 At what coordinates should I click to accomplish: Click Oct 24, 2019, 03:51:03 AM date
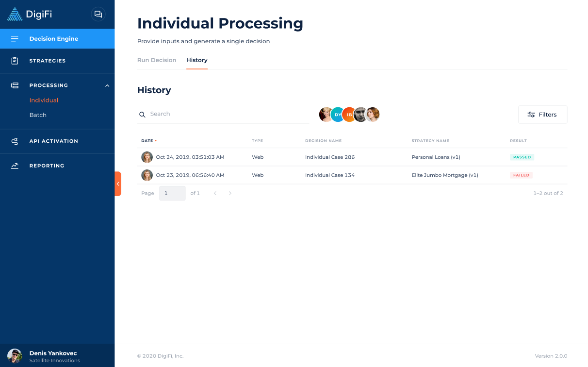point(190,157)
